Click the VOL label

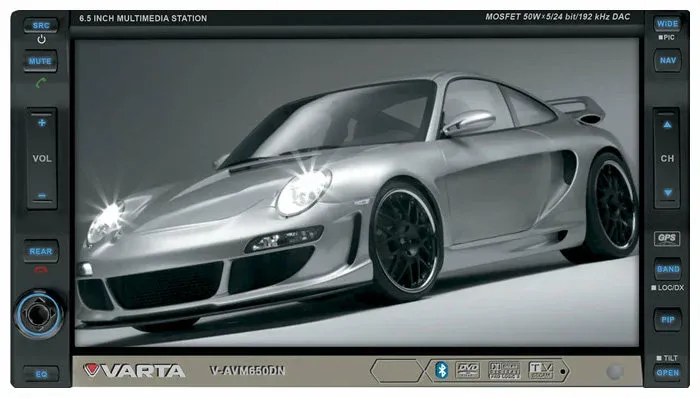[x=42, y=158]
